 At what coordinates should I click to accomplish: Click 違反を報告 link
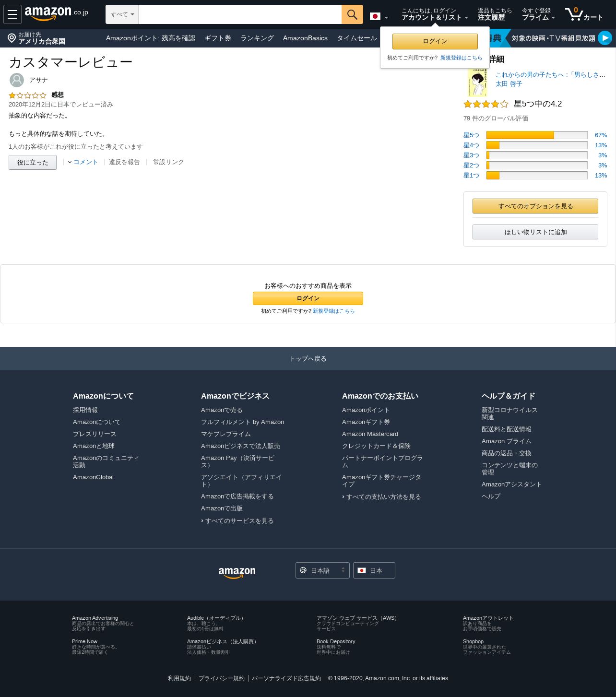pos(124,162)
